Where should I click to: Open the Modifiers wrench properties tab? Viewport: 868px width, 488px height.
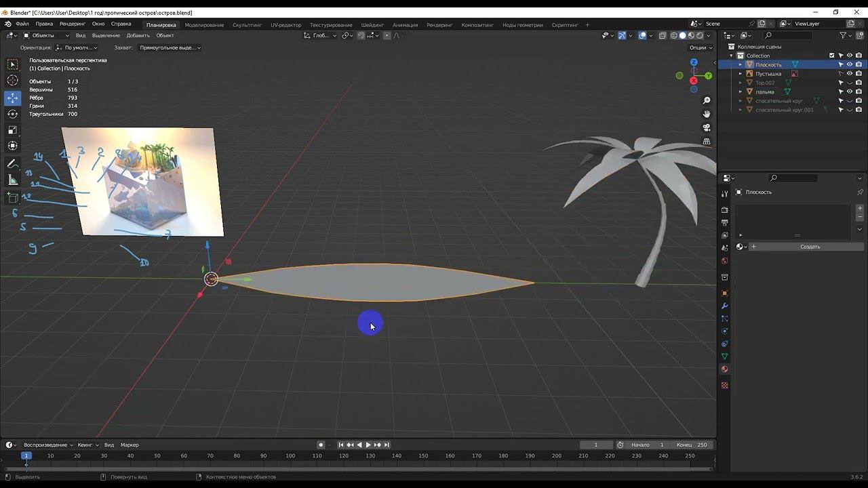tap(724, 306)
